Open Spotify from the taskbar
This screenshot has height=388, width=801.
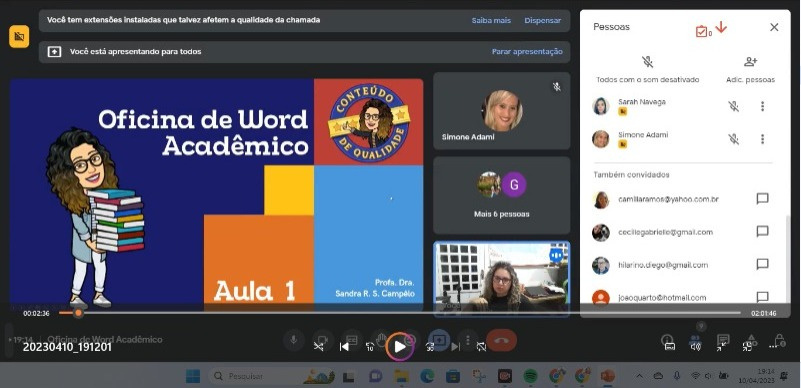[x=530, y=376]
